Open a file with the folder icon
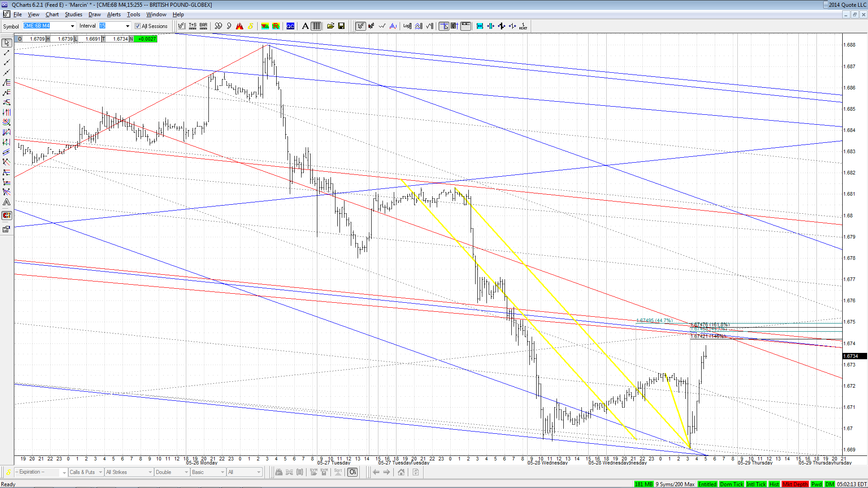 (330, 26)
